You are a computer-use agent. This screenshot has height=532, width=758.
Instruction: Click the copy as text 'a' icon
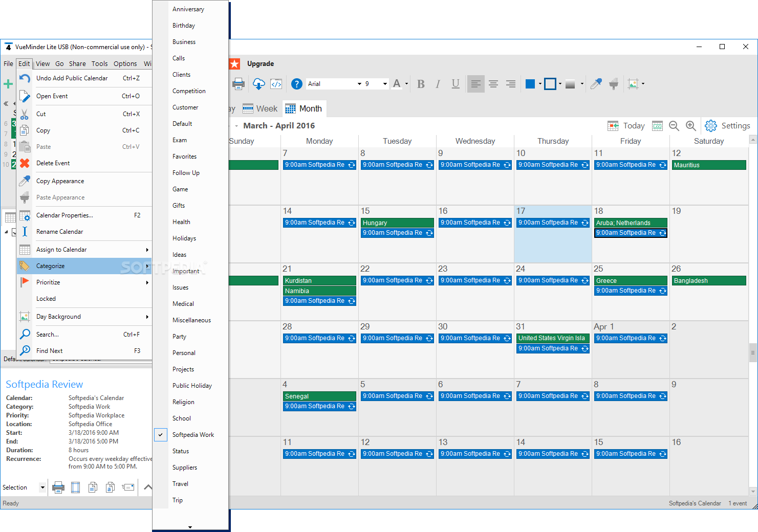pyautogui.click(x=110, y=487)
